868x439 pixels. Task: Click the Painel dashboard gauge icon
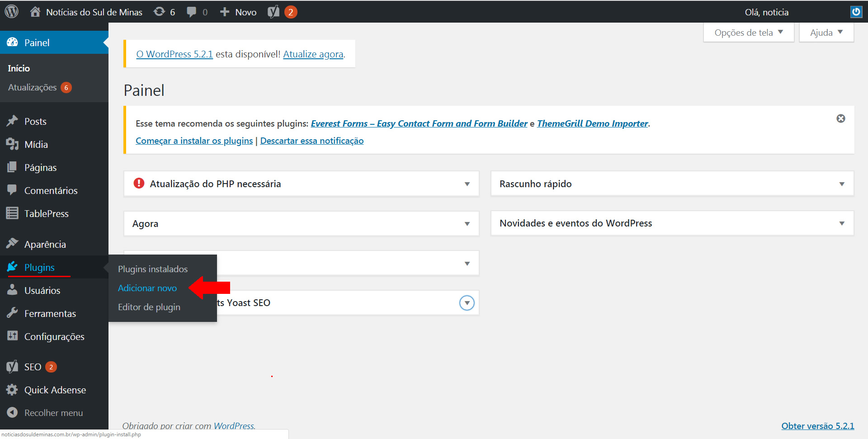12,42
